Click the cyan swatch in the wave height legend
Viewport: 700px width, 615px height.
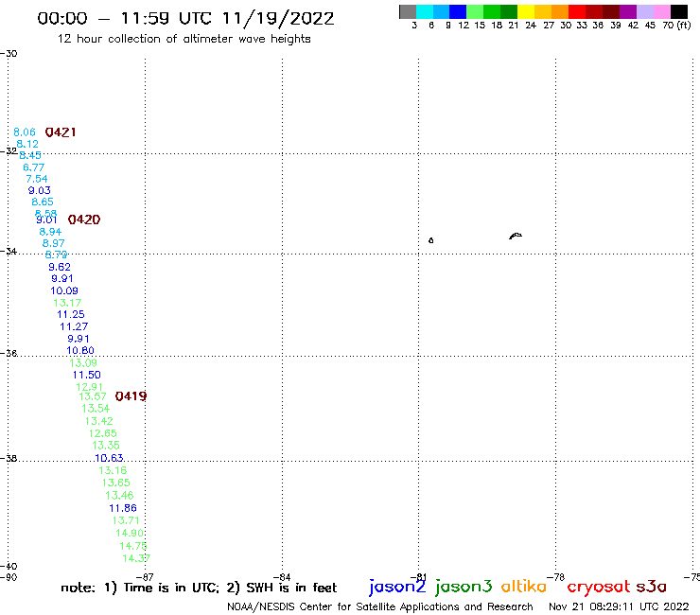point(425,11)
